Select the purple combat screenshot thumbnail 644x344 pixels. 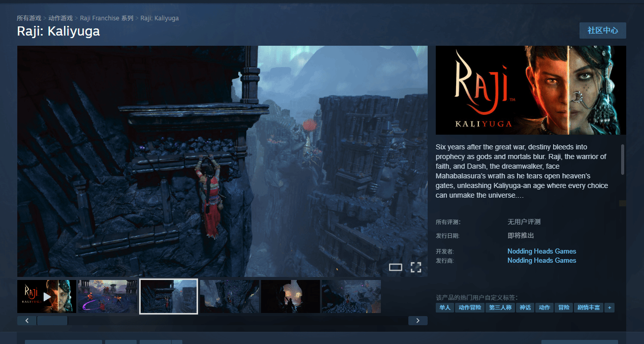(x=108, y=296)
